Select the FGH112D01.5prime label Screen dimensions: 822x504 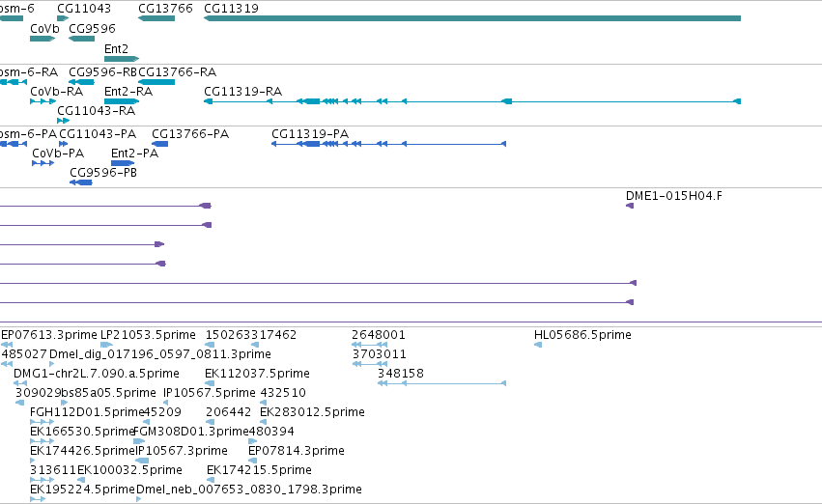[x=87, y=412]
